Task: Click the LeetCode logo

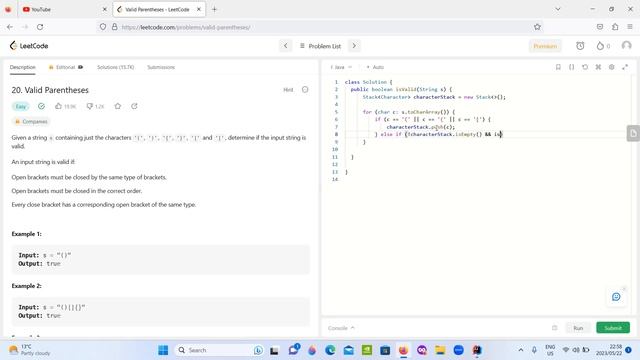Action: 29,46
